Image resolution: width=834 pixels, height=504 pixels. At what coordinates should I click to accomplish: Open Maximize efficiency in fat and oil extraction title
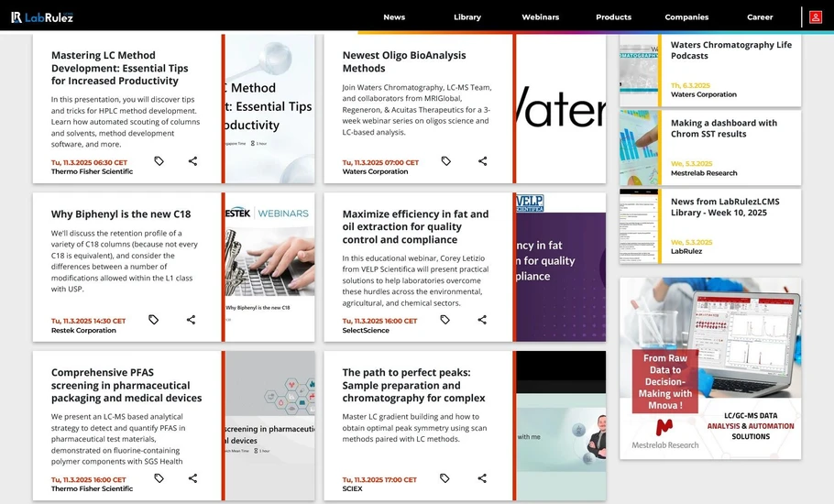[x=415, y=226]
